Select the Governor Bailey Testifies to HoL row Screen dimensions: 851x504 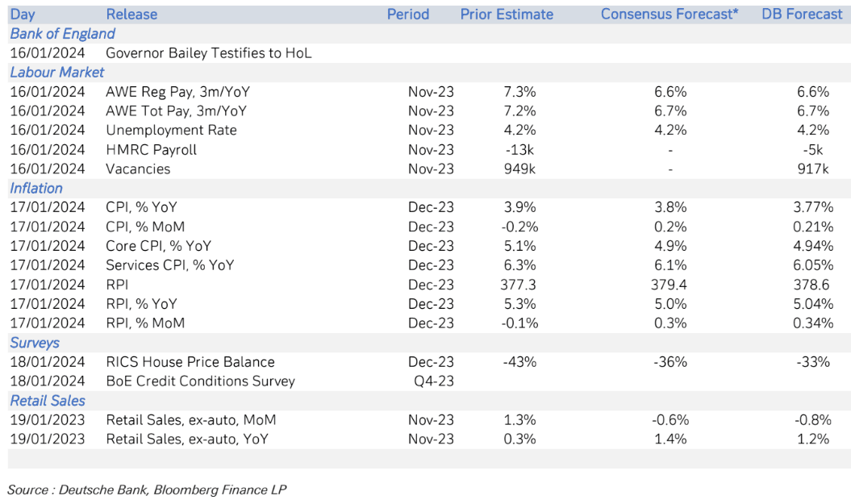(x=208, y=53)
